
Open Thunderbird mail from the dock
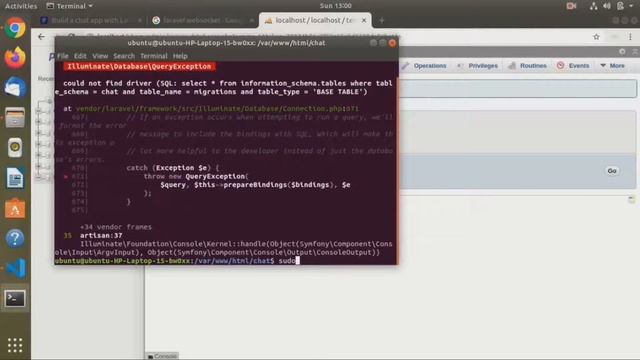[15, 88]
